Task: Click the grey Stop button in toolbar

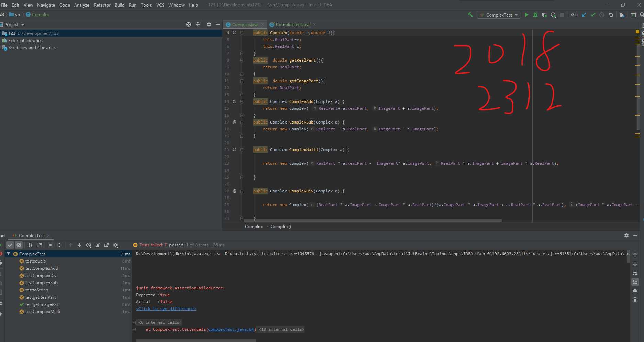Action: click(x=562, y=15)
